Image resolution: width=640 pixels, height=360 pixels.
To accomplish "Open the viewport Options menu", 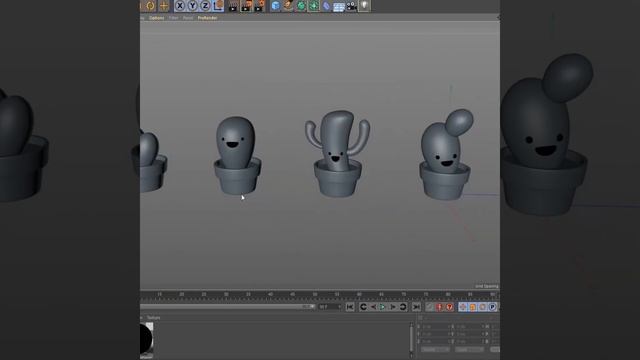I will click(156, 18).
